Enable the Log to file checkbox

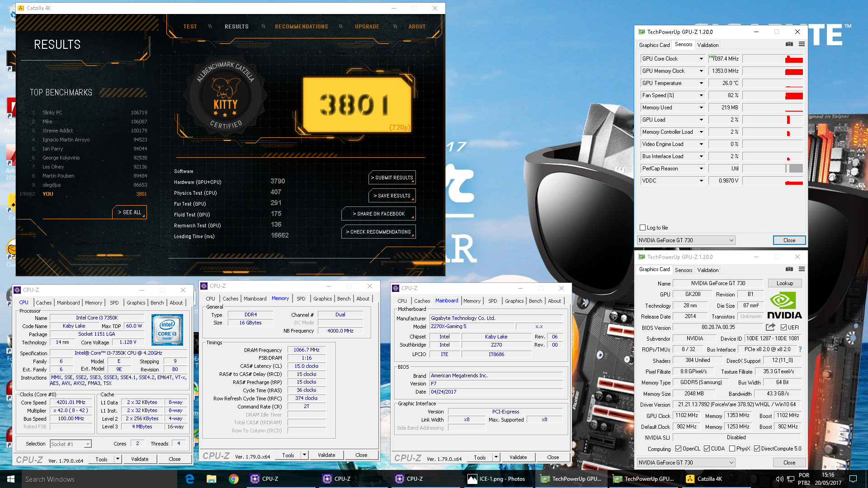pyautogui.click(x=643, y=228)
